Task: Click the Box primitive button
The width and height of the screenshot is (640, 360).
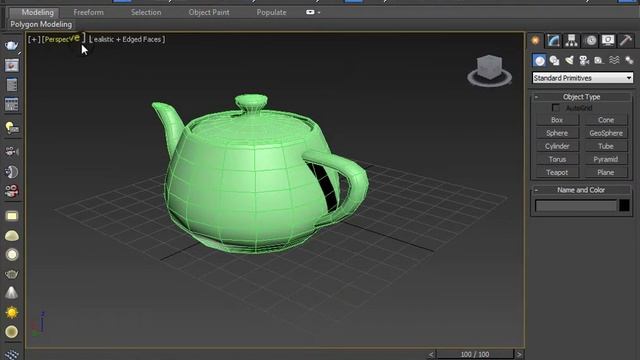Action: click(557, 120)
